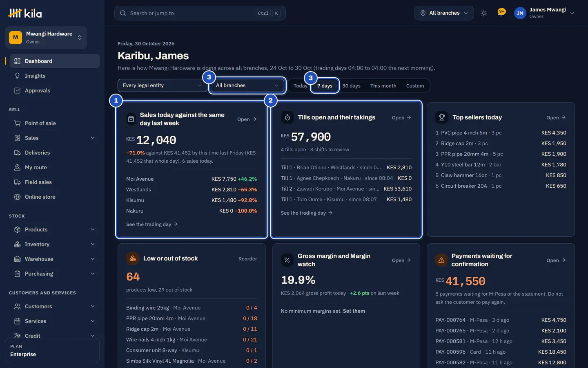The height and width of the screenshot is (368, 588).
Task: Go to Insights in sidebar
Action: click(x=55, y=76)
